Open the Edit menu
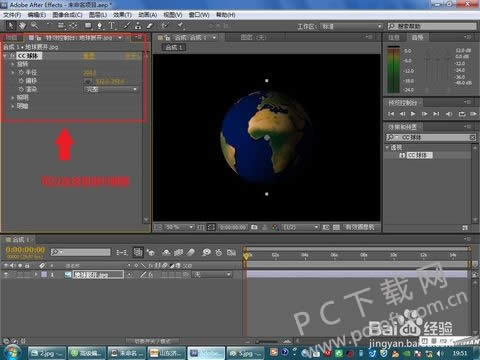The height and width of the screenshot is (360, 480). point(37,15)
